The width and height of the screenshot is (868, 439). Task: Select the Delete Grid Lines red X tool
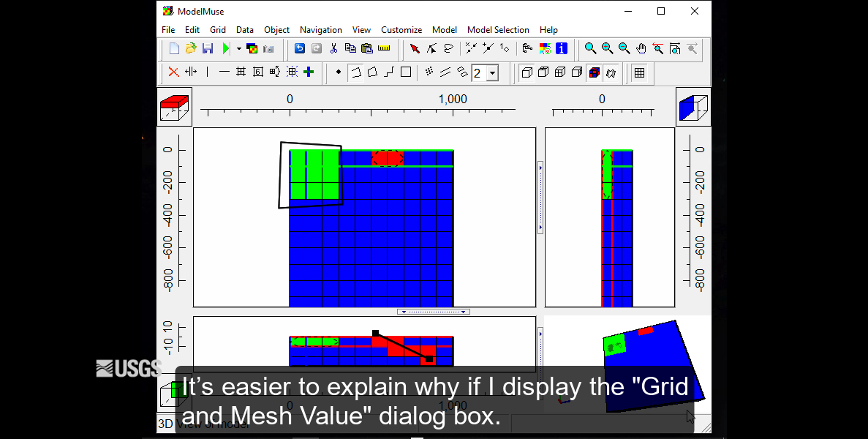click(x=172, y=73)
